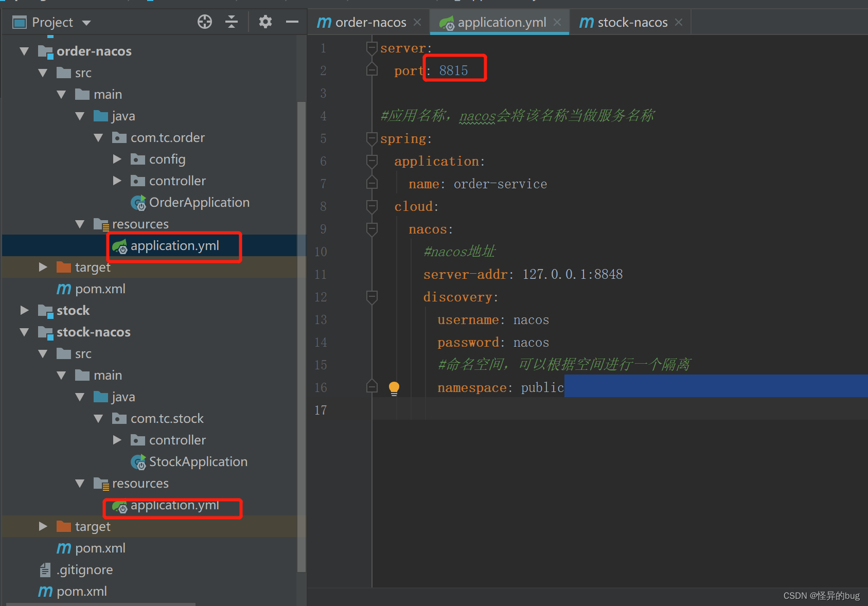This screenshot has width=868, height=606.
Task: Select java folder under stock-nacos
Action: (x=123, y=397)
